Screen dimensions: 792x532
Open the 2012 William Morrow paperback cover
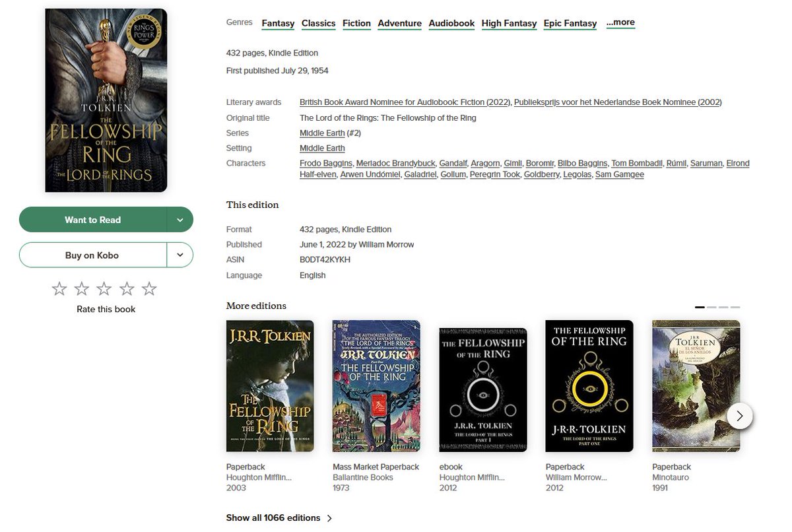(x=589, y=386)
